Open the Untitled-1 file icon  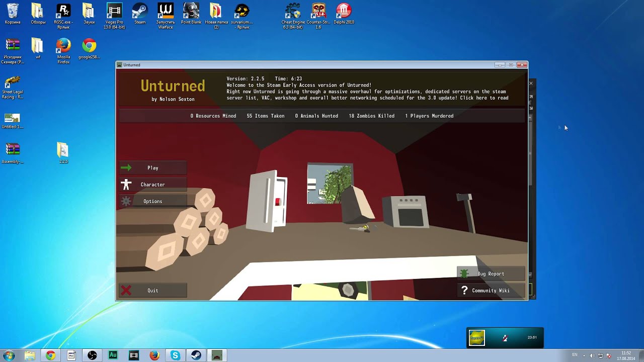(13, 121)
